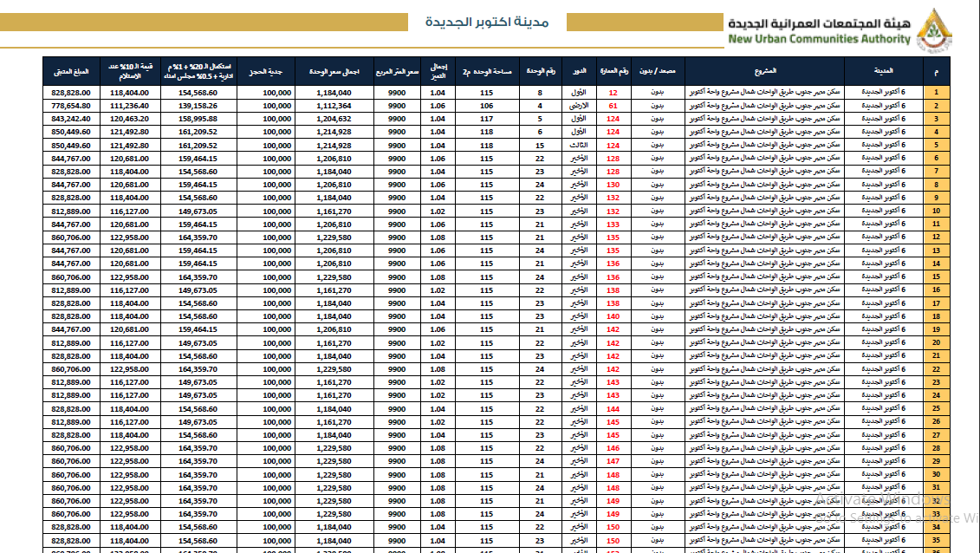The width and height of the screenshot is (980, 553).
Task: Select the 'المدينة' column header
Action: pyautogui.click(x=883, y=71)
